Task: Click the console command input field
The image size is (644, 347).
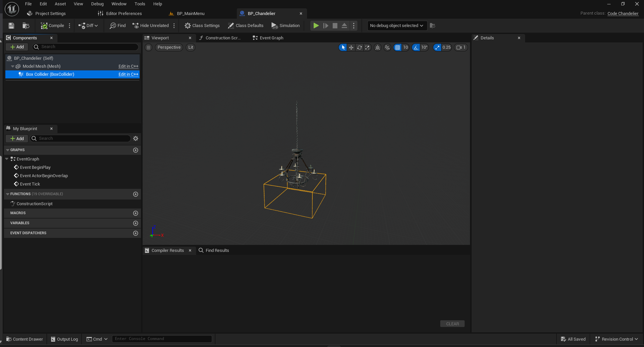Action: (162, 339)
